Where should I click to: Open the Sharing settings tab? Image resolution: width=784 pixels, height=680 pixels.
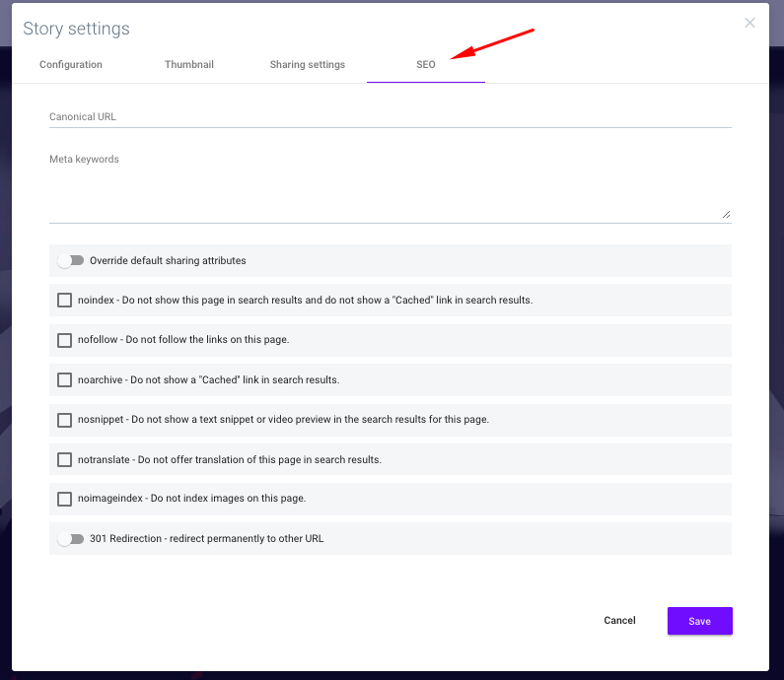point(308,64)
